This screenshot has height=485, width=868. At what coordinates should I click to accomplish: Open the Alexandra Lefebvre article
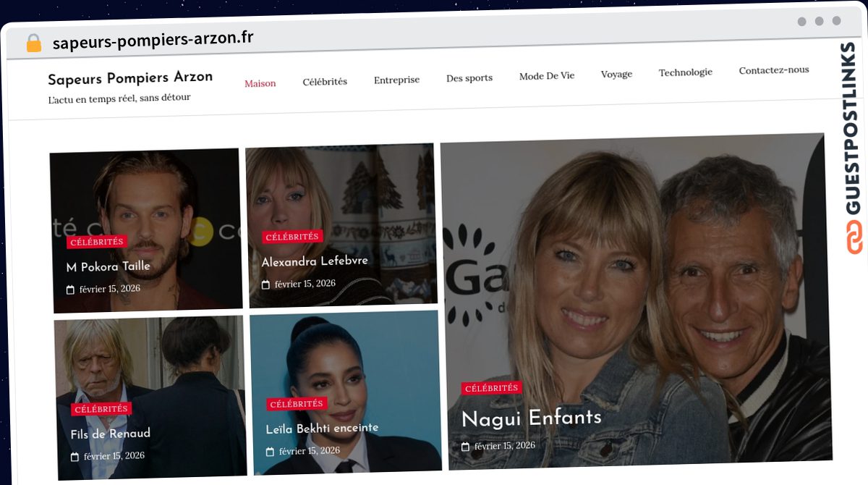315,261
